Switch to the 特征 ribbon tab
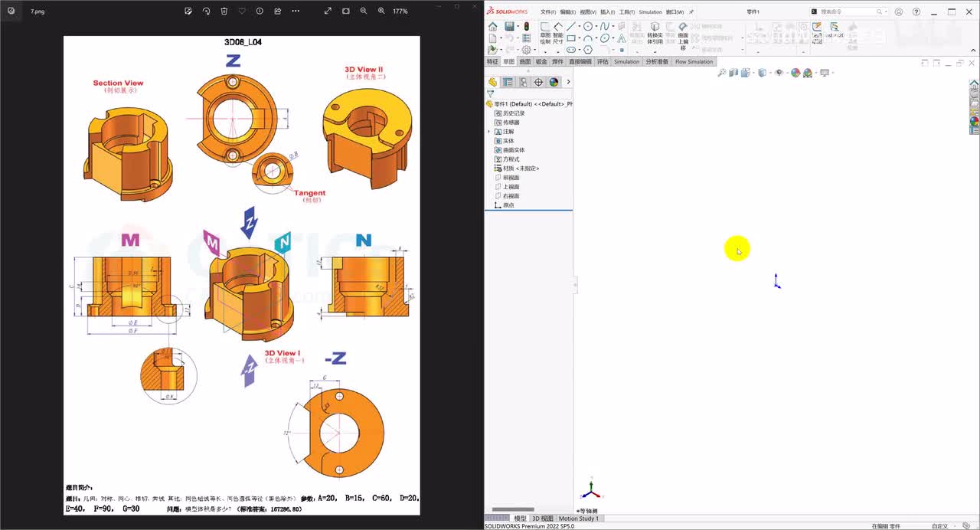This screenshot has height=530, width=980. tap(492, 61)
